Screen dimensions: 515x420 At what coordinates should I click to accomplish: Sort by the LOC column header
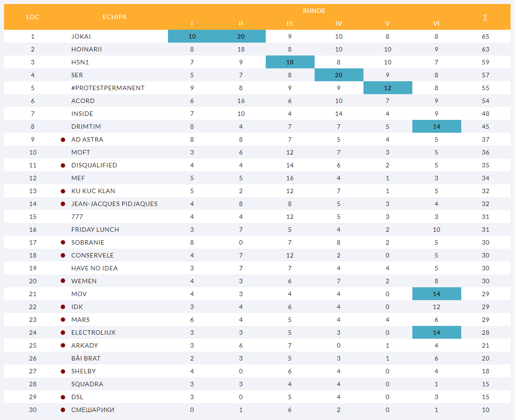[33, 17]
